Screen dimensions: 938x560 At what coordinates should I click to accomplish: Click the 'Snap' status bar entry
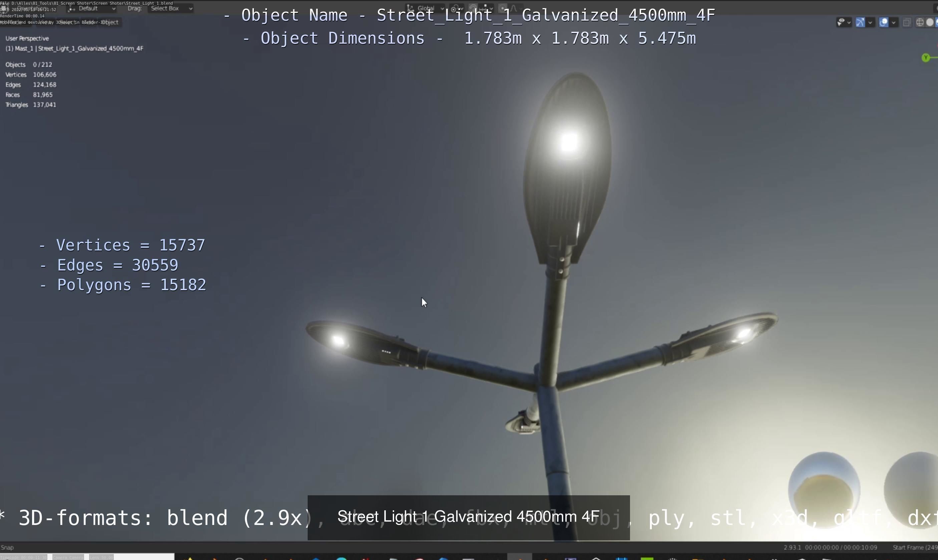coord(7,548)
